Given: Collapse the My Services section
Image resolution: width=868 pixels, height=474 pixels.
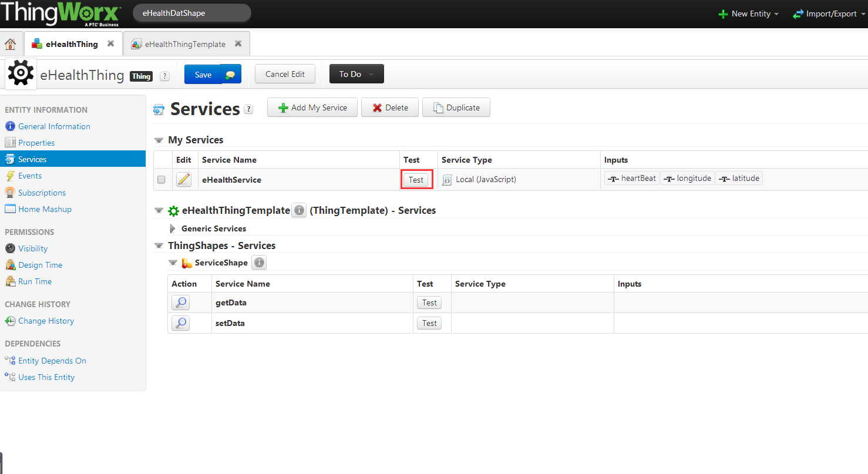Looking at the screenshot, I should click(159, 140).
